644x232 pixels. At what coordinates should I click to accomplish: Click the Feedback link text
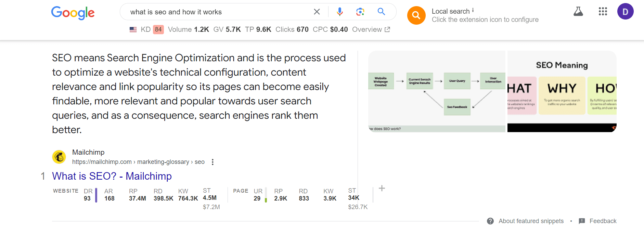coord(603,221)
